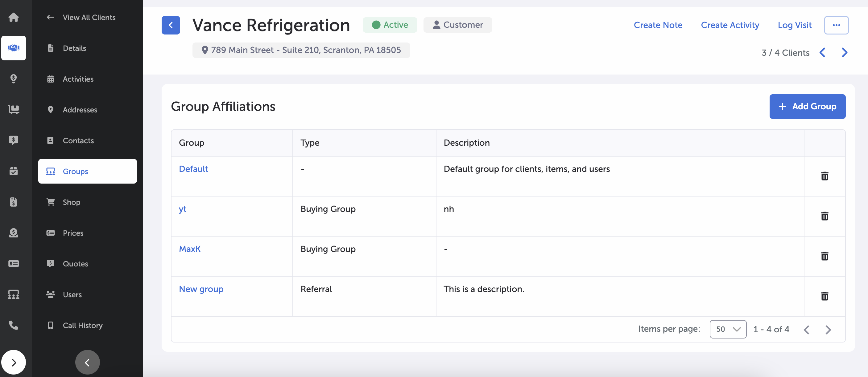
Task: Click trash icon for the MaxK group
Action: tap(824, 256)
